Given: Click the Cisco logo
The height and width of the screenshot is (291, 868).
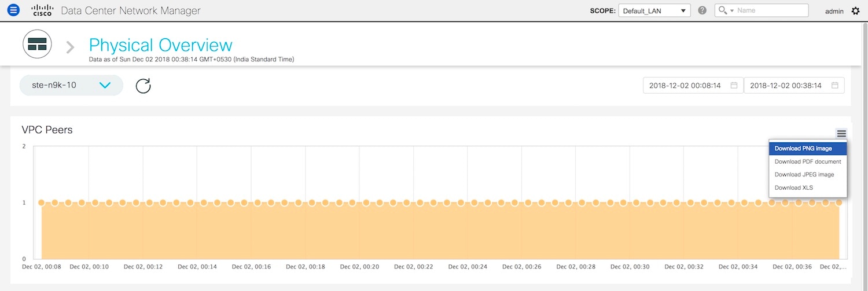Looking at the screenshot, I should (x=42, y=10).
